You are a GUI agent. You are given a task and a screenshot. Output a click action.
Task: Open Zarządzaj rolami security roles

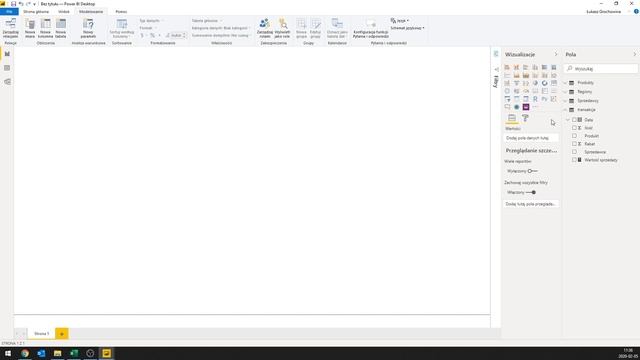(264, 28)
